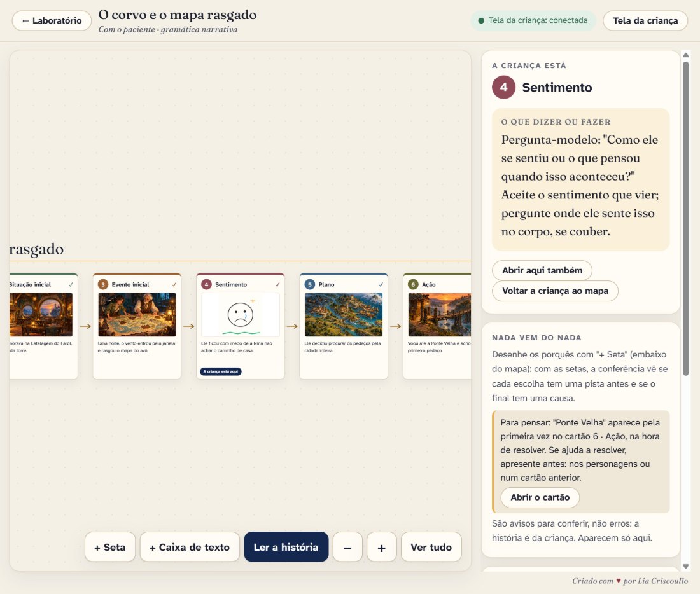
Task: Click the 'O QUE DIZER OU FAZER' label
Action: click(556, 122)
